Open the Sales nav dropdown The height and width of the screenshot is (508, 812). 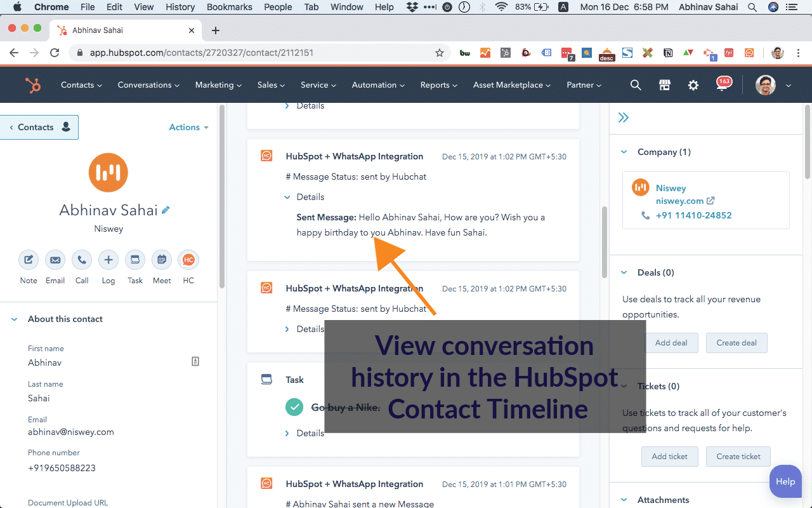tap(271, 85)
